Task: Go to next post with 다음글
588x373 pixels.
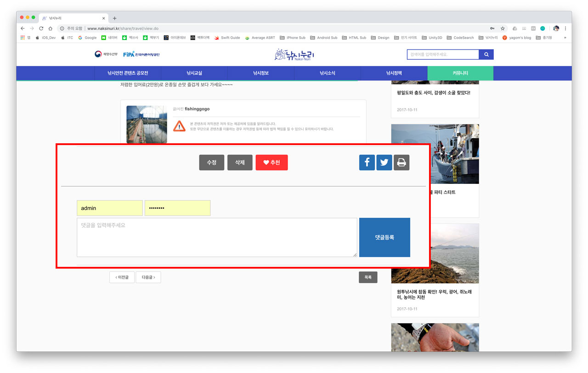Action: 148,277
